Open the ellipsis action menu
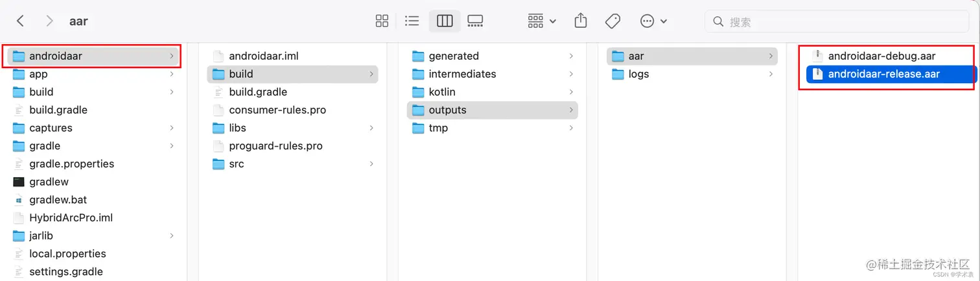980x281 pixels. tap(653, 21)
